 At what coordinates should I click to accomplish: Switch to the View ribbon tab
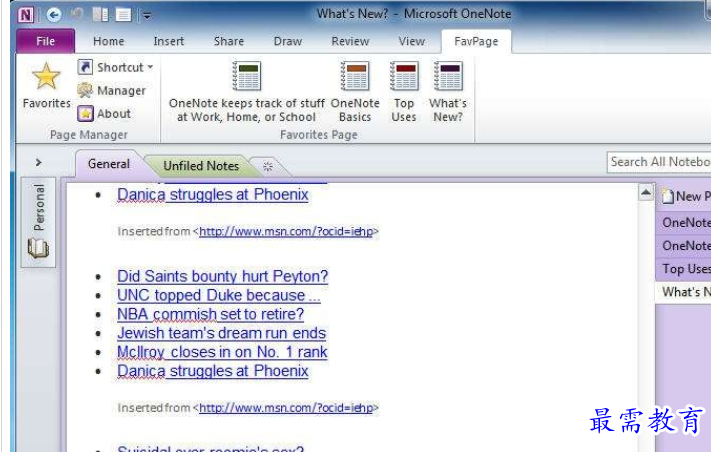(x=411, y=41)
